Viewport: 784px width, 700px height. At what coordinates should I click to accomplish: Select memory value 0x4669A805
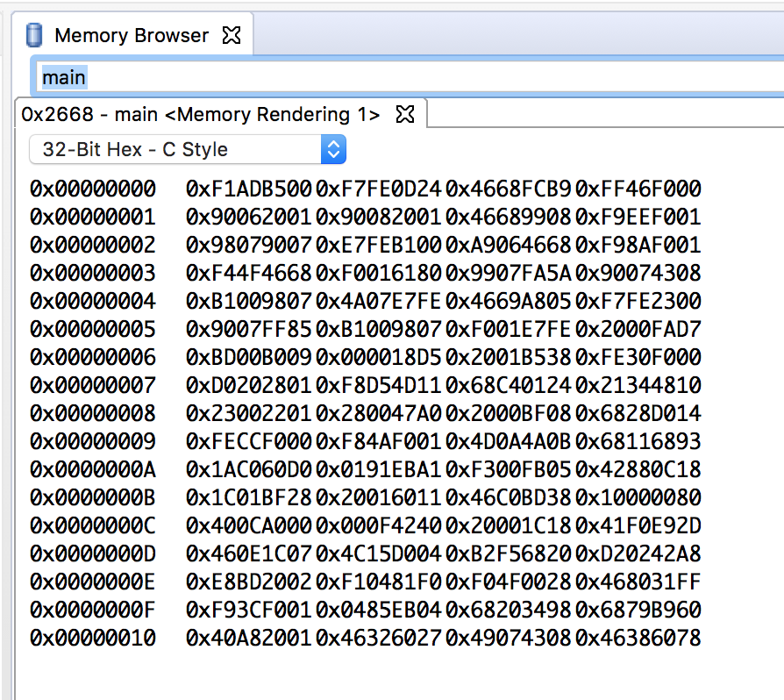[x=508, y=301]
